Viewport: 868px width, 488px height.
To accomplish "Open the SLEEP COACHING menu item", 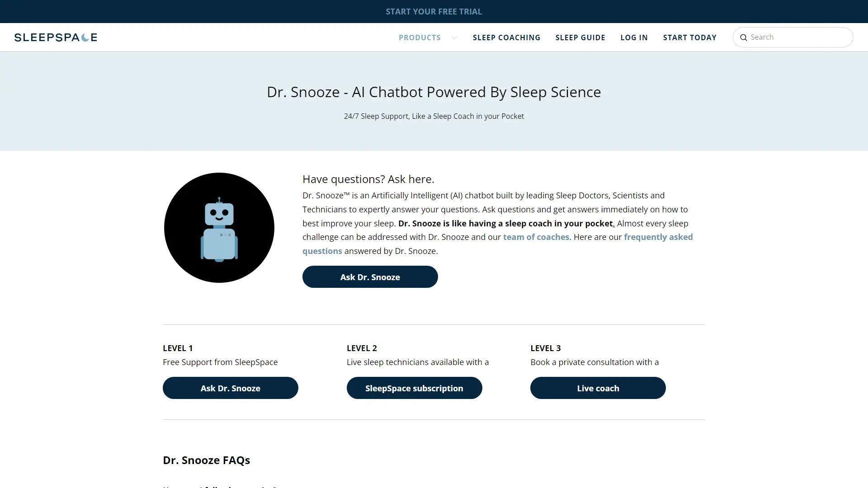I will click(506, 38).
